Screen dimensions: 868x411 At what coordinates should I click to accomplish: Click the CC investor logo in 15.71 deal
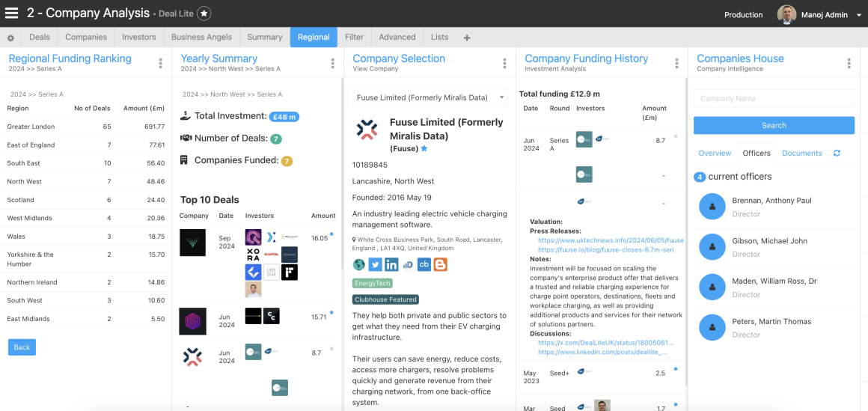pyautogui.click(x=271, y=316)
